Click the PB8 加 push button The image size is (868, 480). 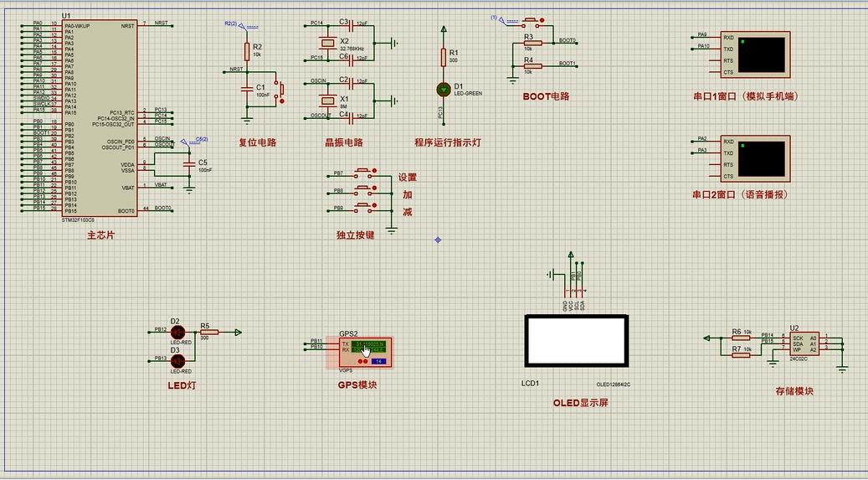pyautogui.click(x=365, y=189)
